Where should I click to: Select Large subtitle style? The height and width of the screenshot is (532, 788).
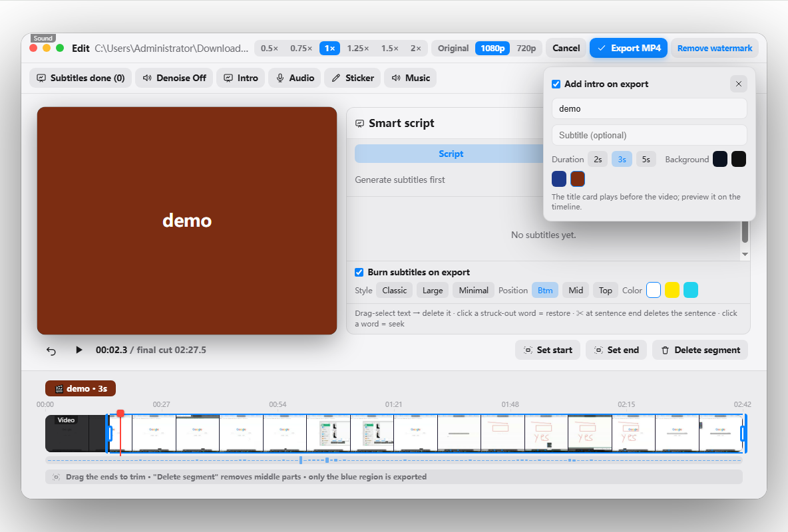pos(433,291)
